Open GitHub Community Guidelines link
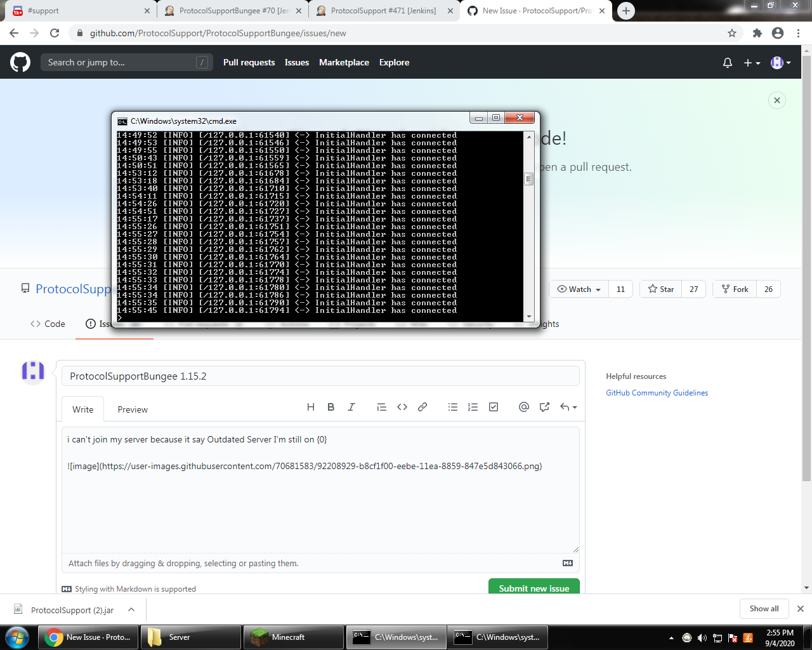 click(x=656, y=392)
